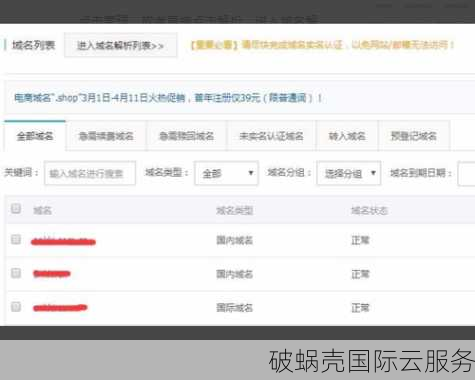Toggle the select-all checkbox in table header

[16, 209]
